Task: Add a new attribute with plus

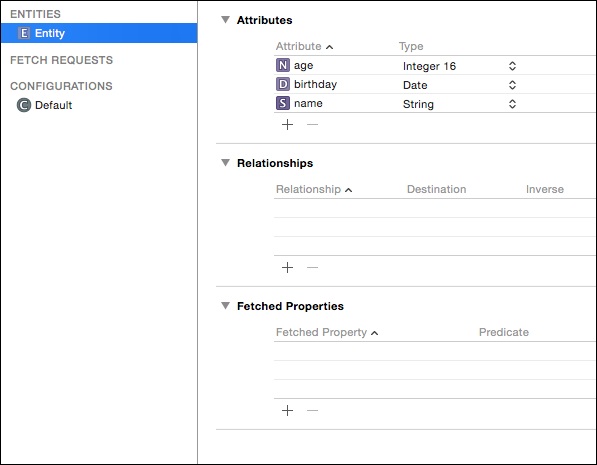Action: click(x=287, y=125)
